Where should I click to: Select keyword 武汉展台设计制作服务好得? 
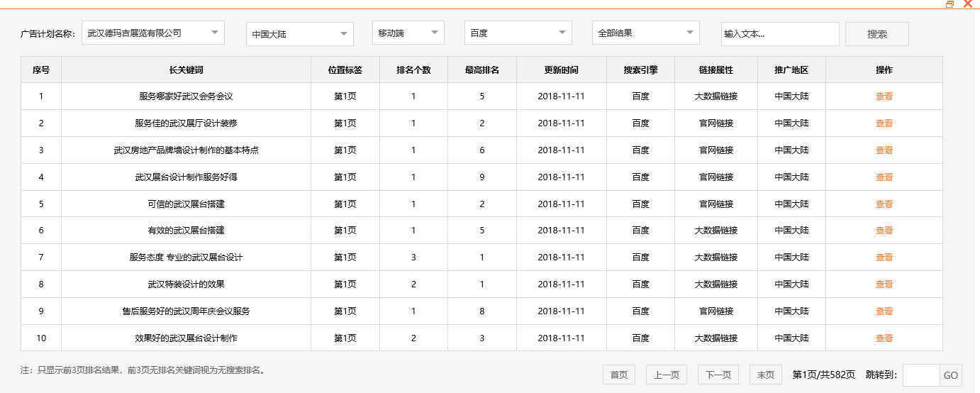tap(186, 177)
